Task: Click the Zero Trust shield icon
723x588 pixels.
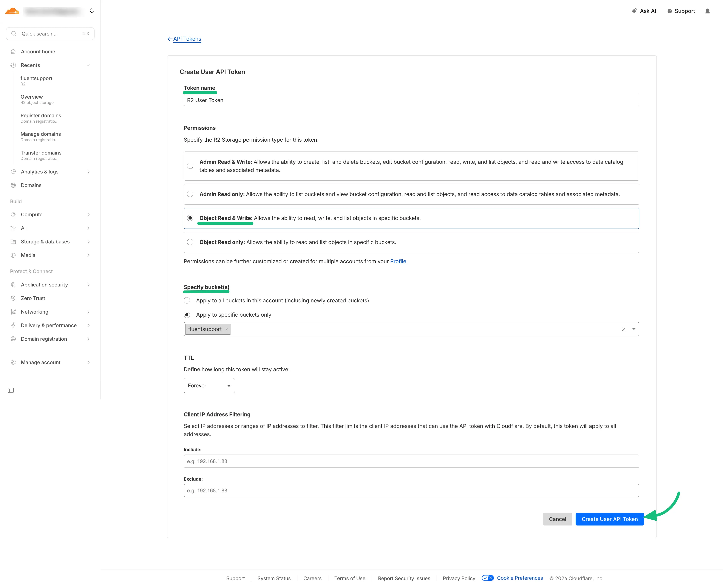Action: (13, 298)
